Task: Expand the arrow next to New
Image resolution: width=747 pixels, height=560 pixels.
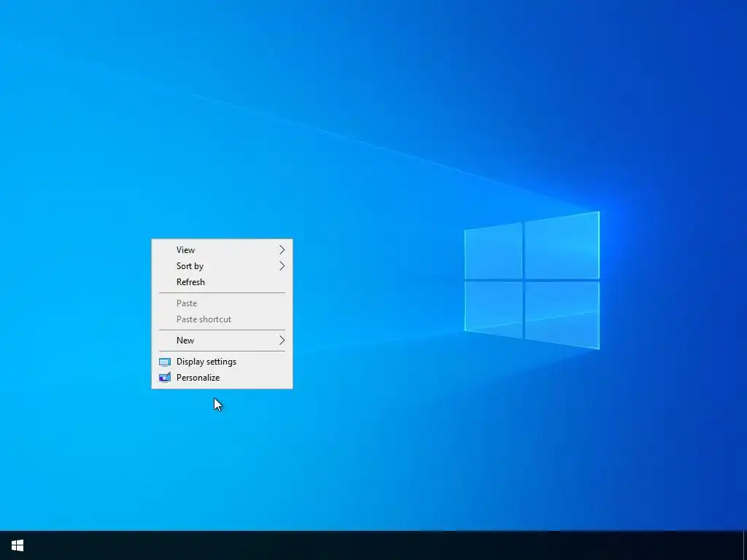Action: 282,341
